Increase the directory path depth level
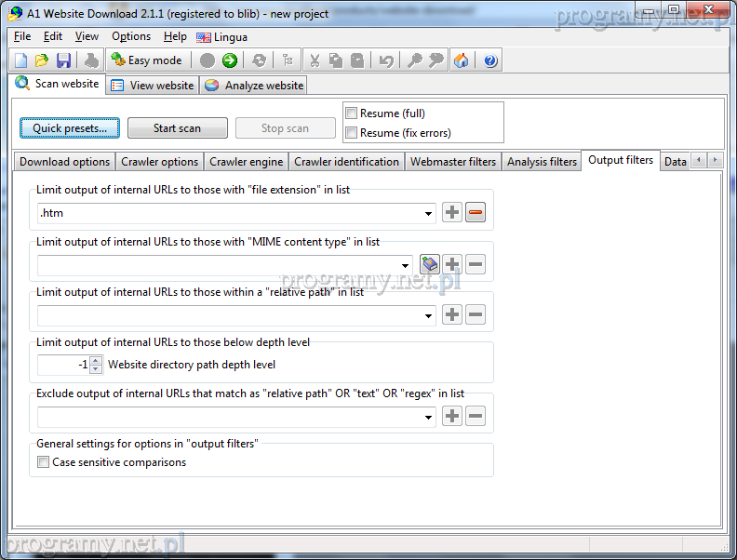 pyautogui.click(x=96, y=360)
